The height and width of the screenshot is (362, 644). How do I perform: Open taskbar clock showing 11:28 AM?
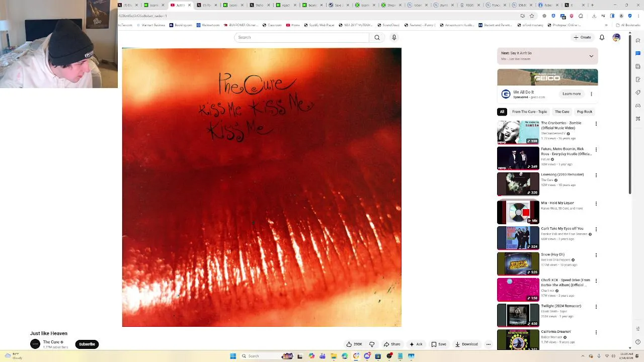click(625, 356)
